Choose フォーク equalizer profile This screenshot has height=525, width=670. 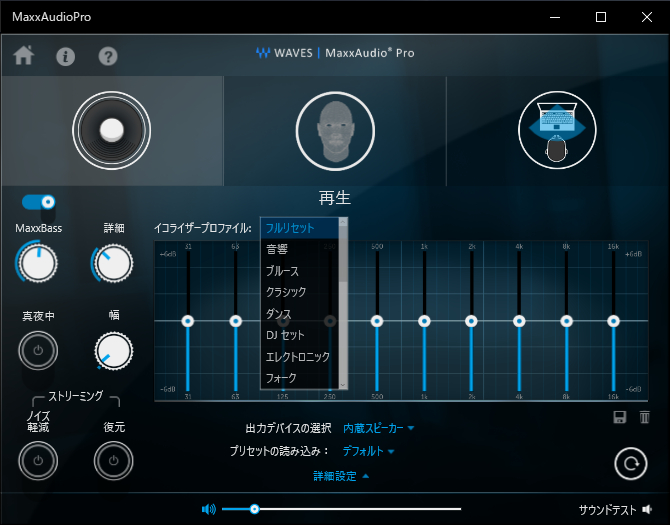300,378
